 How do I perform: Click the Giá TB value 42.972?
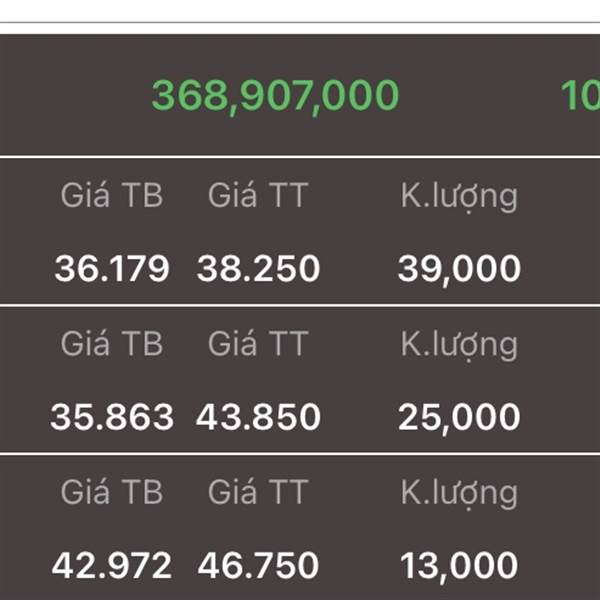[x=112, y=565]
